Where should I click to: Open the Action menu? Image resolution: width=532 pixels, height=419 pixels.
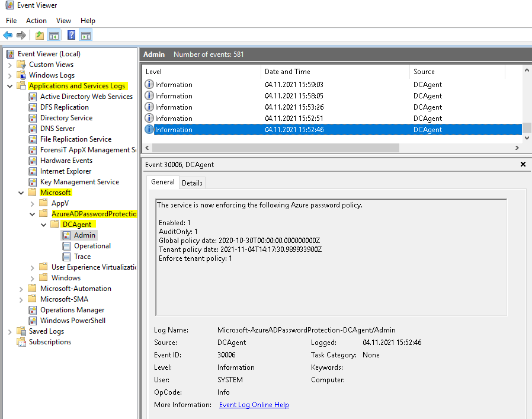pyautogui.click(x=36, y=21)
